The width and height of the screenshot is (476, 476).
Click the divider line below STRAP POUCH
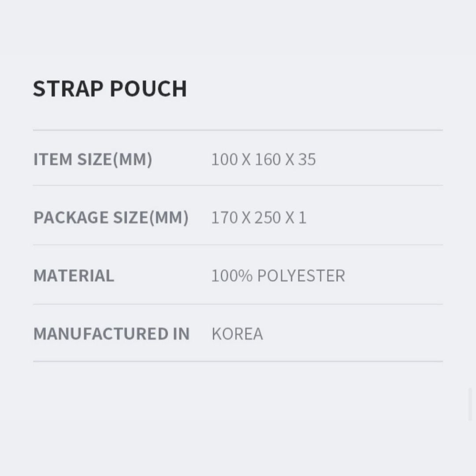[x=238, y=130]
